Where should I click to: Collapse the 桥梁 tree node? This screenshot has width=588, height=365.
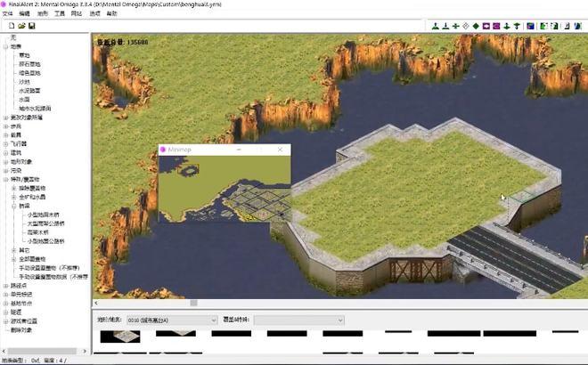pos(14,206)
